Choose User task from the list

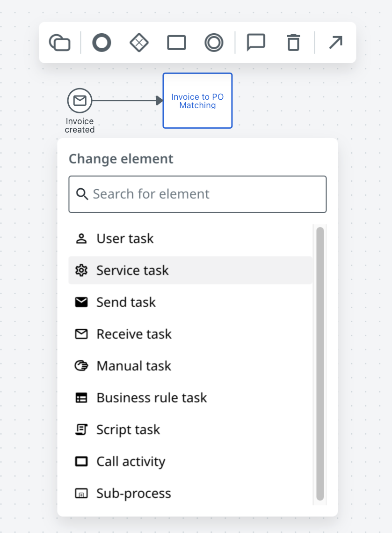click(190, 238)
